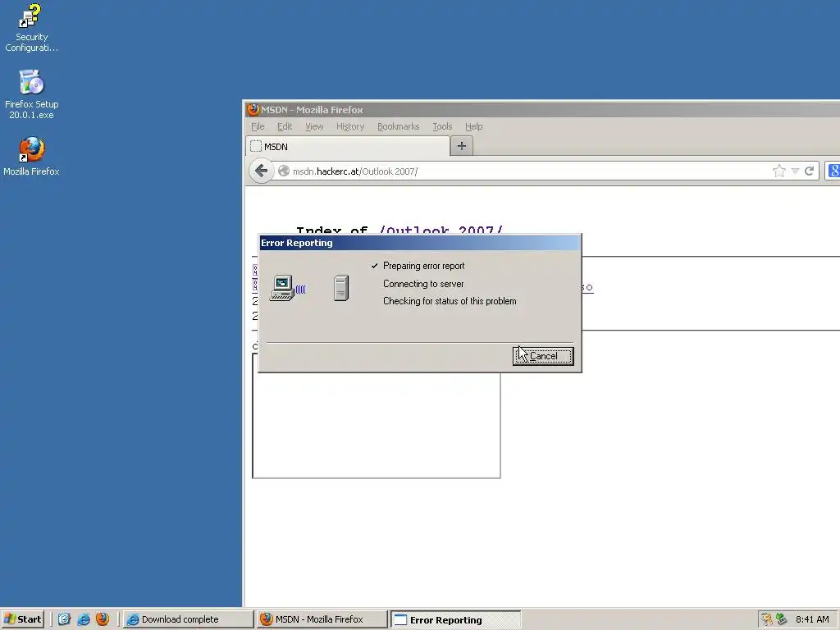Click 'Connecting to server' status text
840x630 pixels.
(x=423, y=284)
